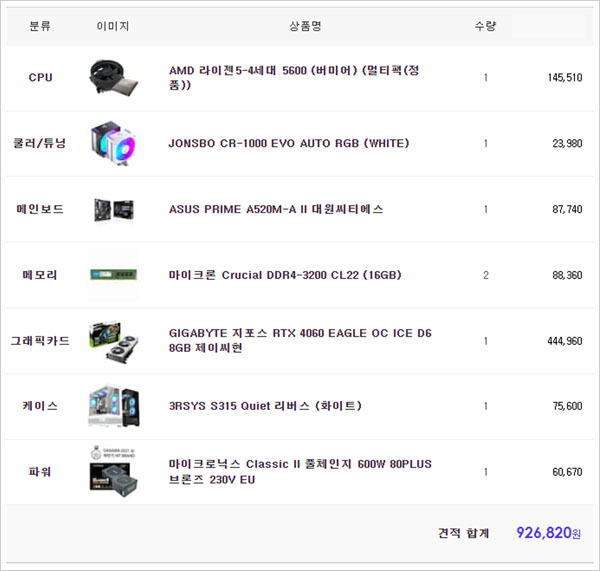Click the ASUS PRIME motherboard thumbnail
The width and height of the screenshot is (600, 571).
coord(114,209)
